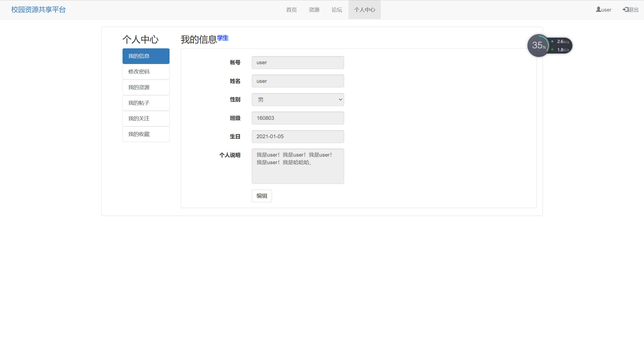Click the 学生 badge next to 我的信息

click(x=222, y=38)
